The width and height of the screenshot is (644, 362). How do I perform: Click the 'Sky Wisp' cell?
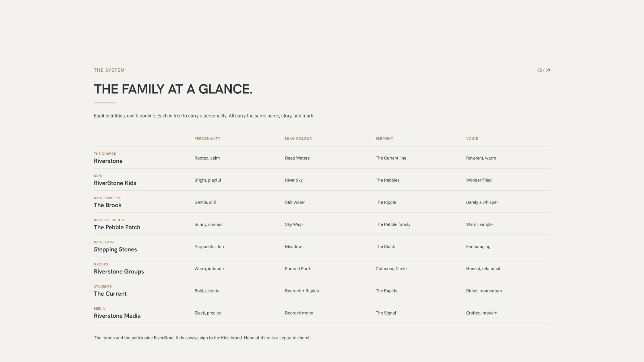click(294, 224)
